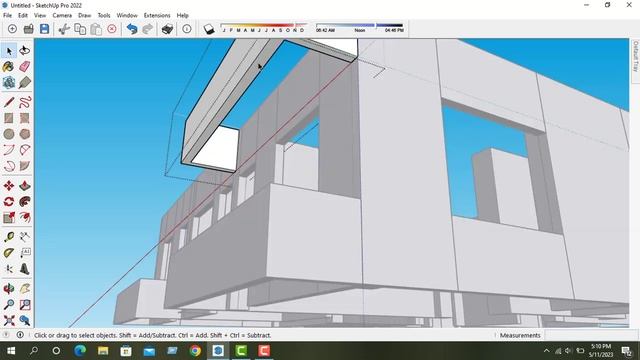Pick the Paint Bucket tool
The width and height of the screenshot is (640, 360).
click(9, 67)
